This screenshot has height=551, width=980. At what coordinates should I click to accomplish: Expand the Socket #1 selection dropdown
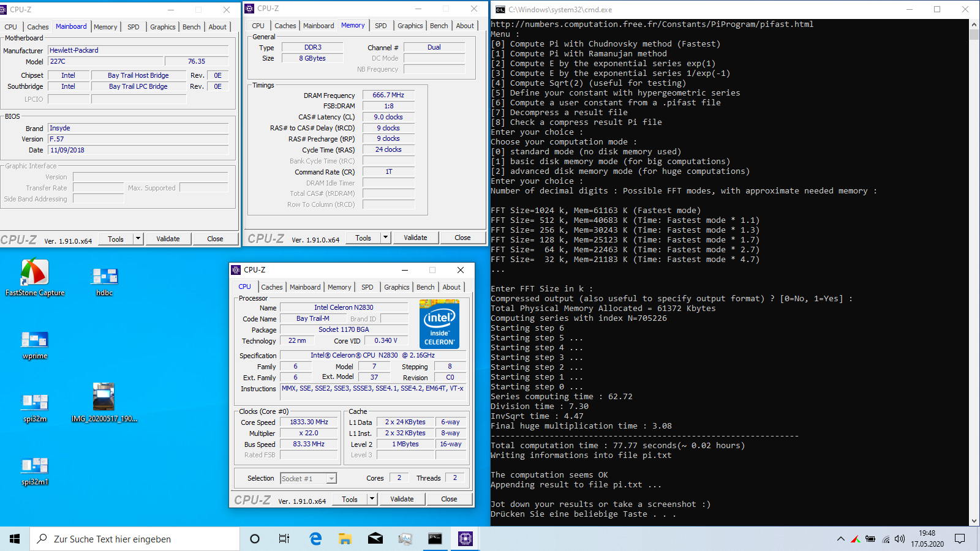(x=332, y=479)
